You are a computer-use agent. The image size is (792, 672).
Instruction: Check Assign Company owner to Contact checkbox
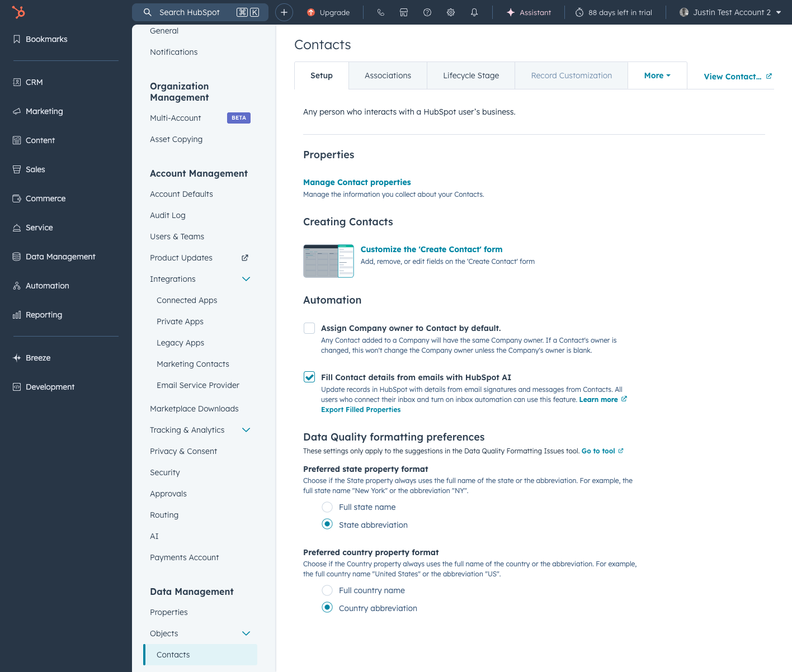point(309,328)
